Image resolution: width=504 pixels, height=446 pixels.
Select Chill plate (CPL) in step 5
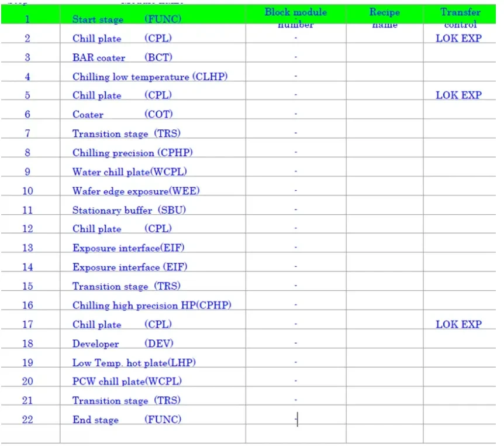pyautogui.click(x=122, y=95)
